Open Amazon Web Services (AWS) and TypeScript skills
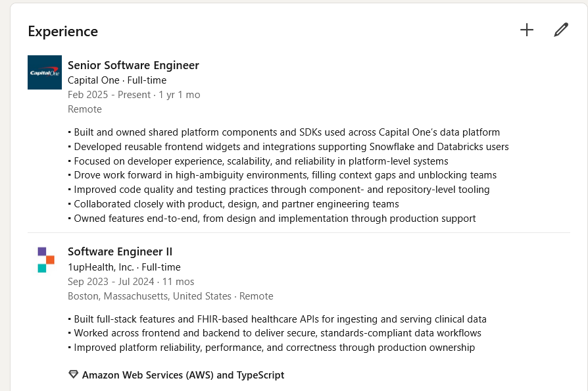This screenshot has width=588, height=391. (x=183, y=375)
